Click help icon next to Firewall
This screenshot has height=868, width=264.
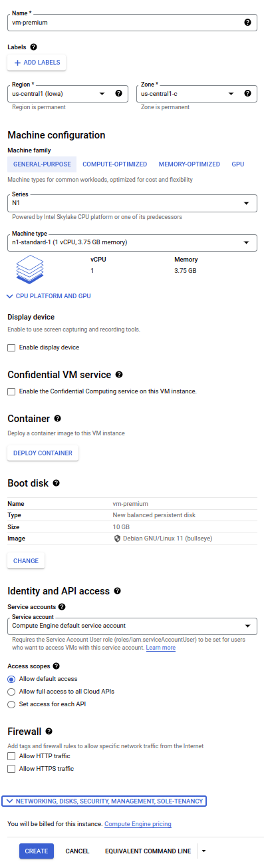(49, 731)
